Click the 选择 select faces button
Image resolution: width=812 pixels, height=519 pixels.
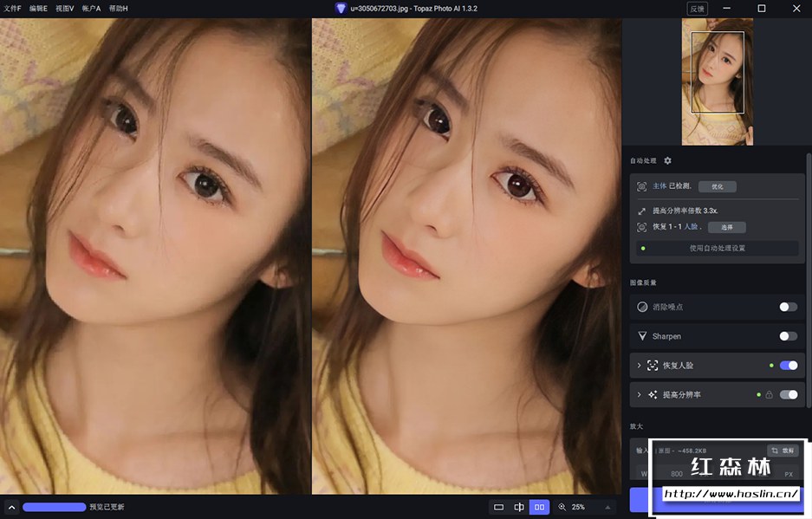pos(726,227)
